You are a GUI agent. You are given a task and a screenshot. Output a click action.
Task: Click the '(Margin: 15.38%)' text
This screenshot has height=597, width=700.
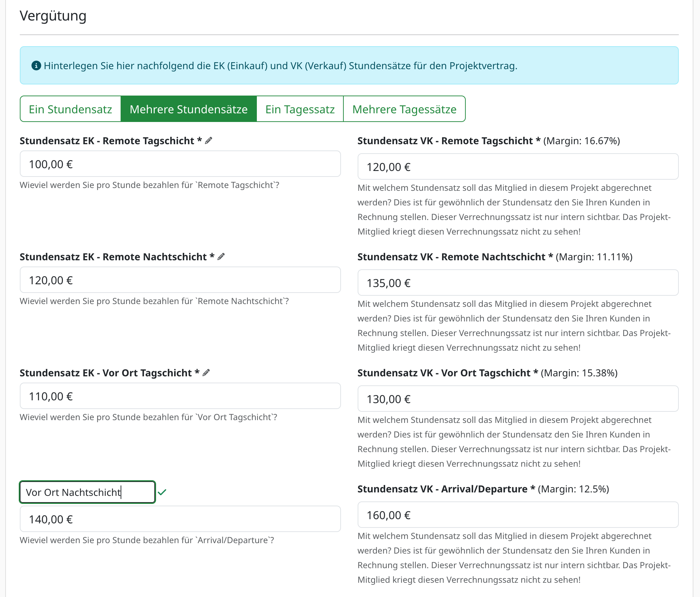[x=579, y=373]
